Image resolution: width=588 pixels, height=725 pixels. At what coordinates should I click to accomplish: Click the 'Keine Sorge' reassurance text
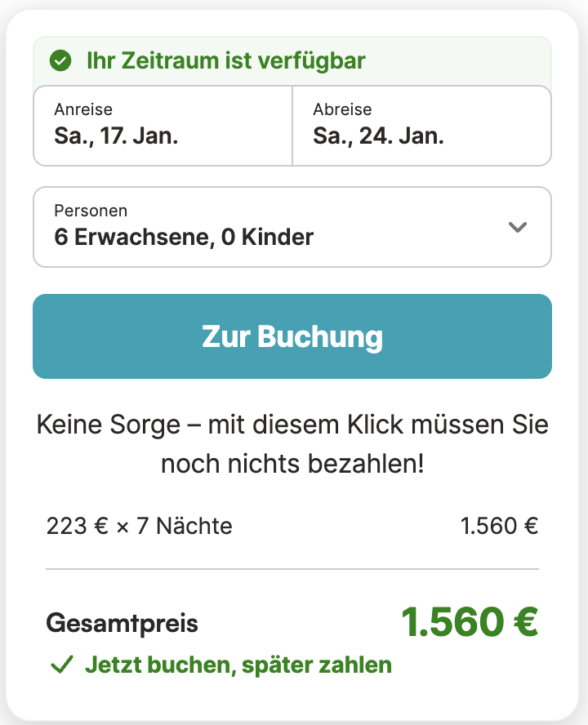tap(292, 444)
